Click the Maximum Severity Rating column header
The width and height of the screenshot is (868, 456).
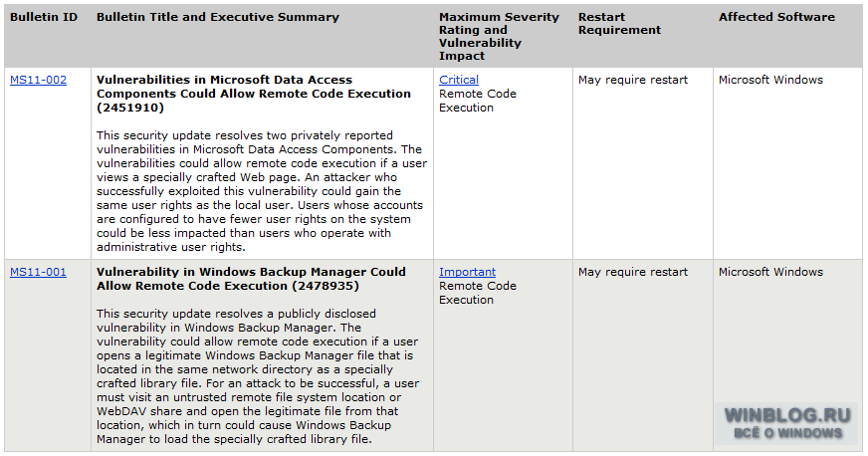pos(500,37)
